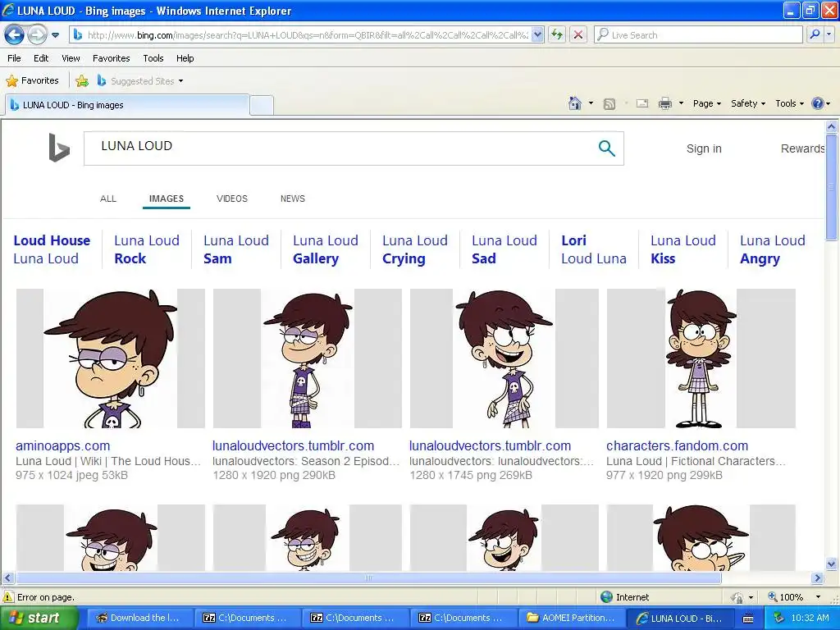Image resolution: width=840 pixels, height=630 pixels.
Task: Click the Refresh page icon
Action: click(x=557, y=34)
